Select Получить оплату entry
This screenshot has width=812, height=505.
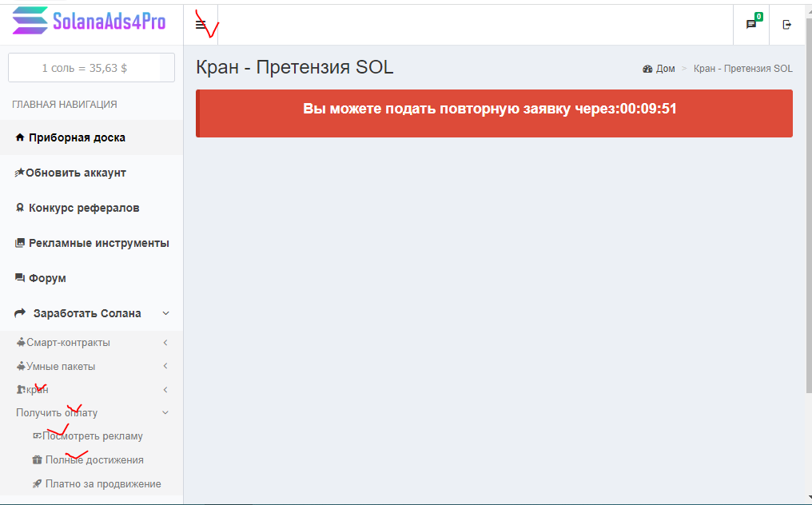tap(92, 413)
